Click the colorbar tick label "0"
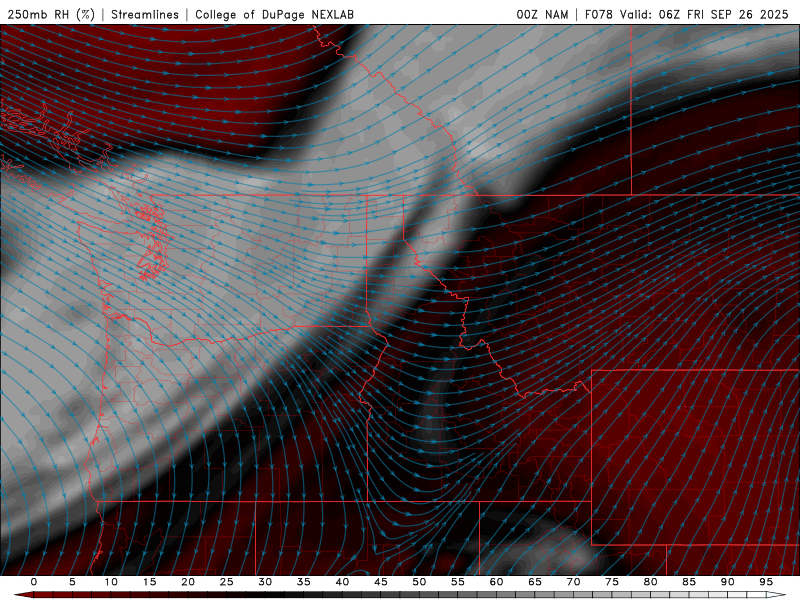Viewport: 800px width, 600px height. point(34,582)
